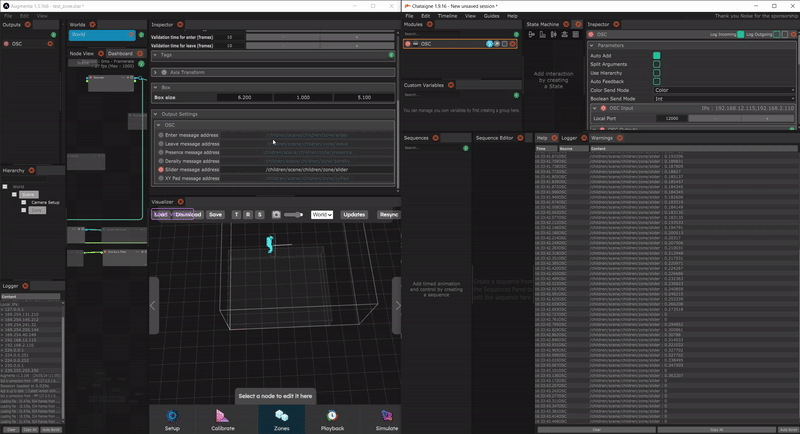
Task: Toggle Log Incoming for OSC module
Action: click(x=739, y=35)
